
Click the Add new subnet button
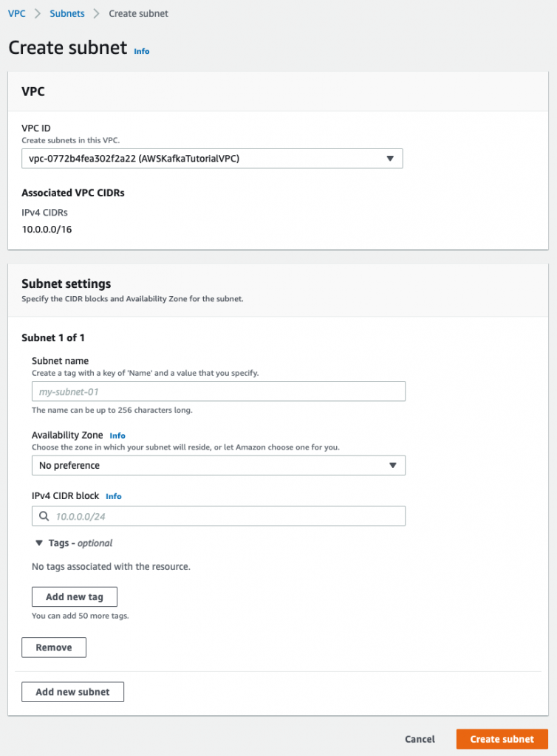(x=72, y=692)
